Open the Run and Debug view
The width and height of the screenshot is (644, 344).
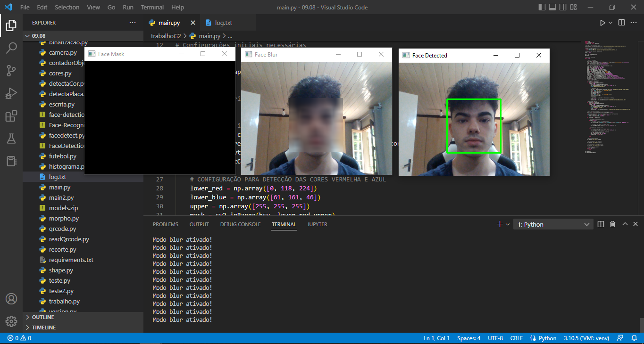pos(11,93)
